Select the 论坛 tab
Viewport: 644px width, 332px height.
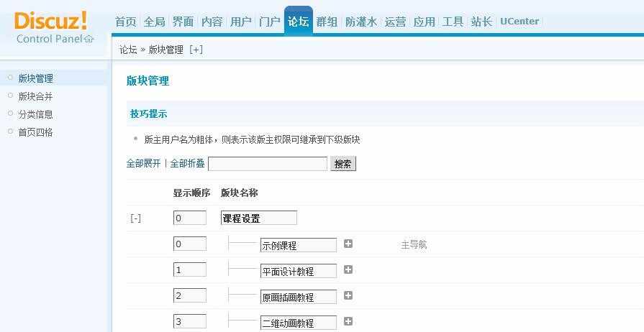coord(298,22)
